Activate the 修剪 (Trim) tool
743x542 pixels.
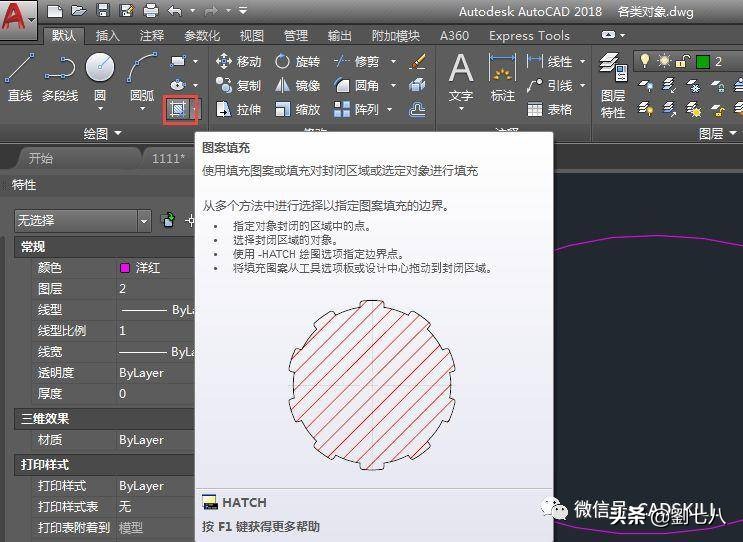(356, 61)
